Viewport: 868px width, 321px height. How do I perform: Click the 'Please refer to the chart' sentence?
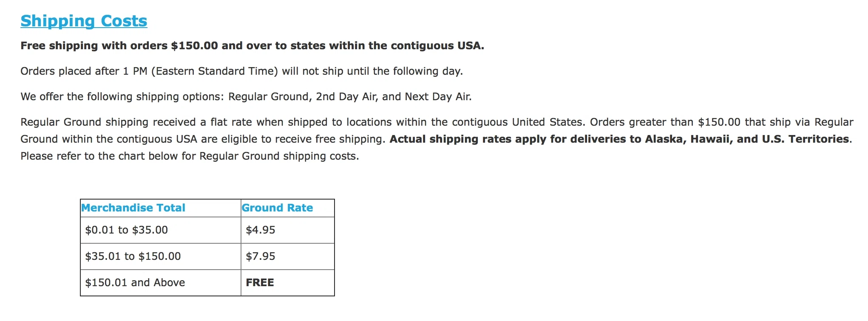pyautogui.click(x=190, y=156)
